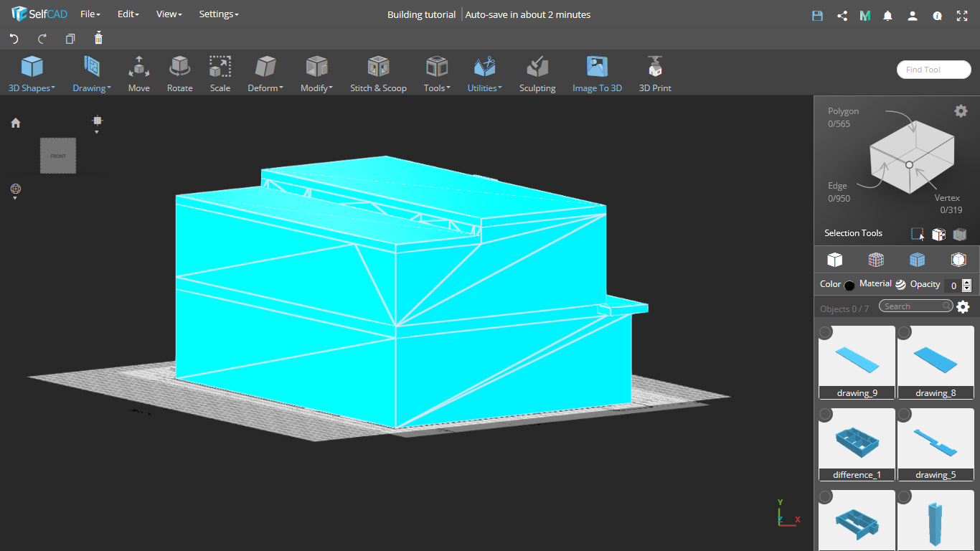Click the Find Tool search field
The width and height of the screenshot is (980, 551).
click(x=934, y=70)
